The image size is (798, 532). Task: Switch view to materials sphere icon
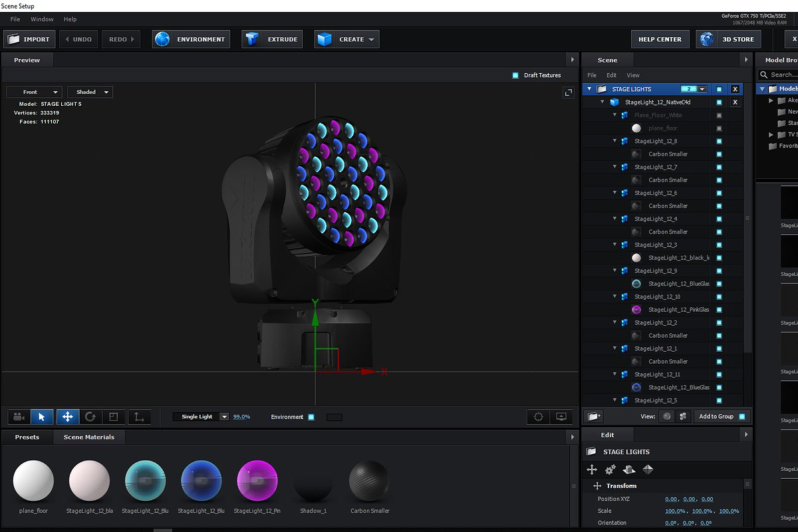point(667,416)
